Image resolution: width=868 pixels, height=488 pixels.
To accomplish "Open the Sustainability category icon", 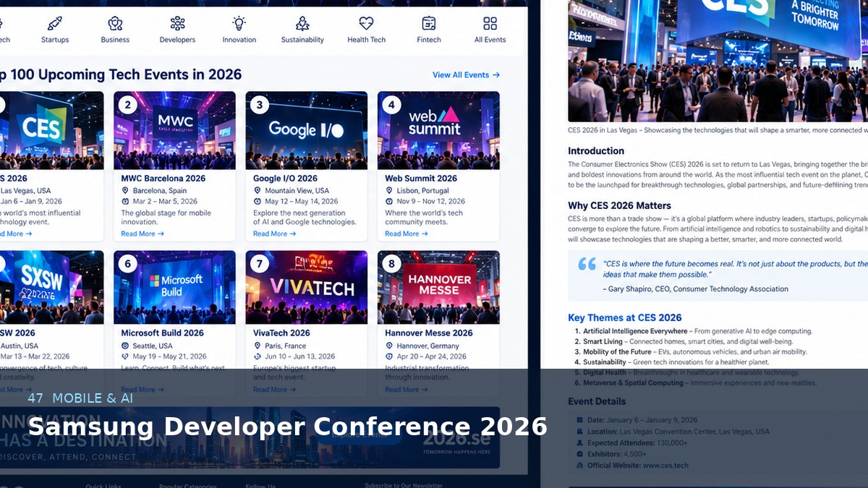I will point(302,24).
